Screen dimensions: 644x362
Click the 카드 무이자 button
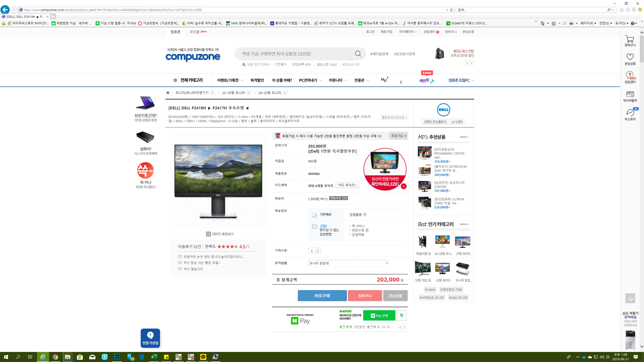347,185
